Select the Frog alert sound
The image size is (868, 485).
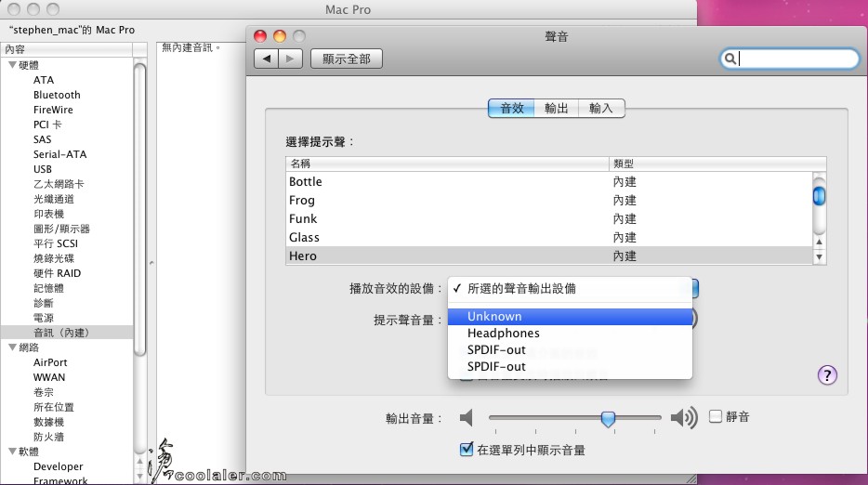pyautogui.click(x=549, y=201)
